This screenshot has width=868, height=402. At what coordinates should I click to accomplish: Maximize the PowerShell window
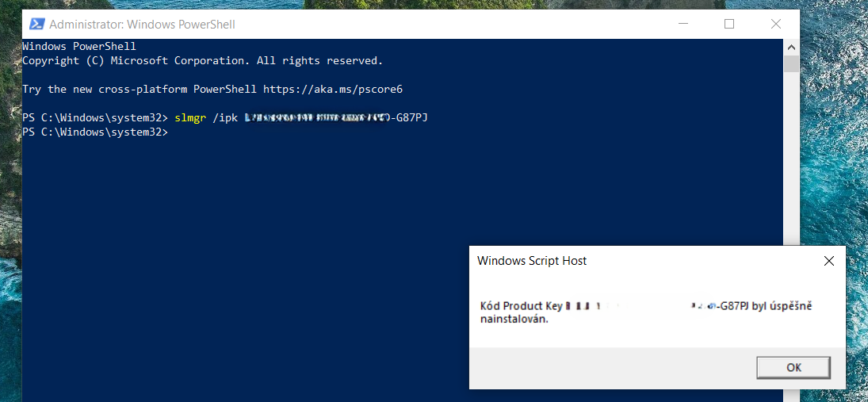click(x=729, y=25)
